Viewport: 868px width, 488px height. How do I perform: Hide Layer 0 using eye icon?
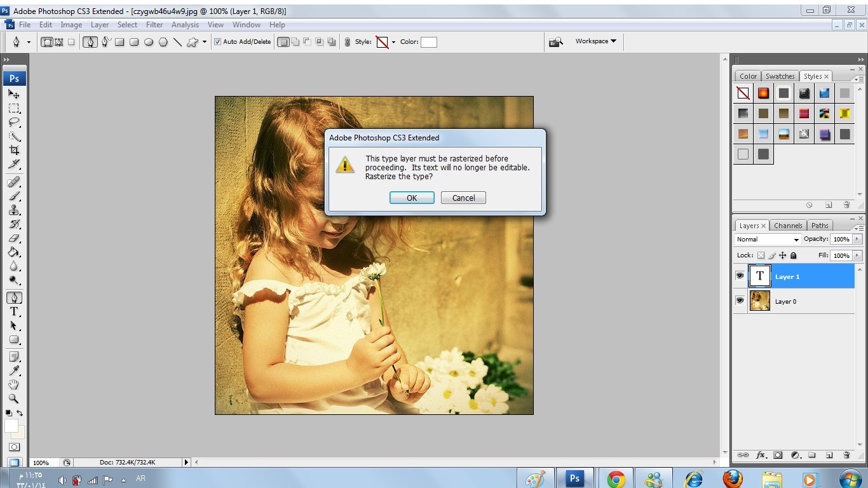pyautogui.click(x=740, y=301)
